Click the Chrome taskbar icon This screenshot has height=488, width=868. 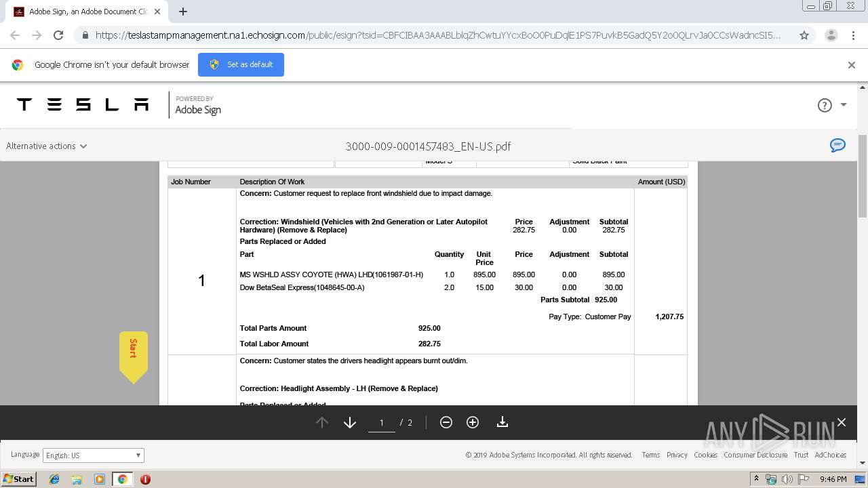pyautogui.click(x=122, y=479)
